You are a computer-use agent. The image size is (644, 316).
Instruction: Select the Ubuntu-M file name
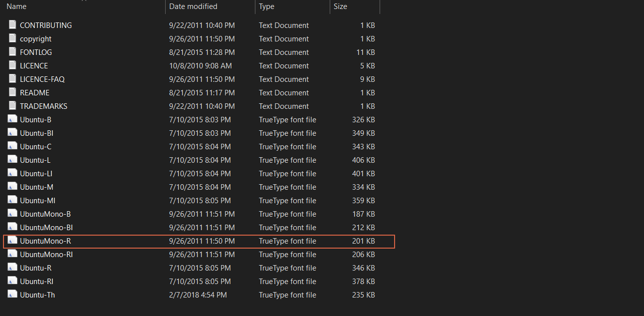point(36,187)
